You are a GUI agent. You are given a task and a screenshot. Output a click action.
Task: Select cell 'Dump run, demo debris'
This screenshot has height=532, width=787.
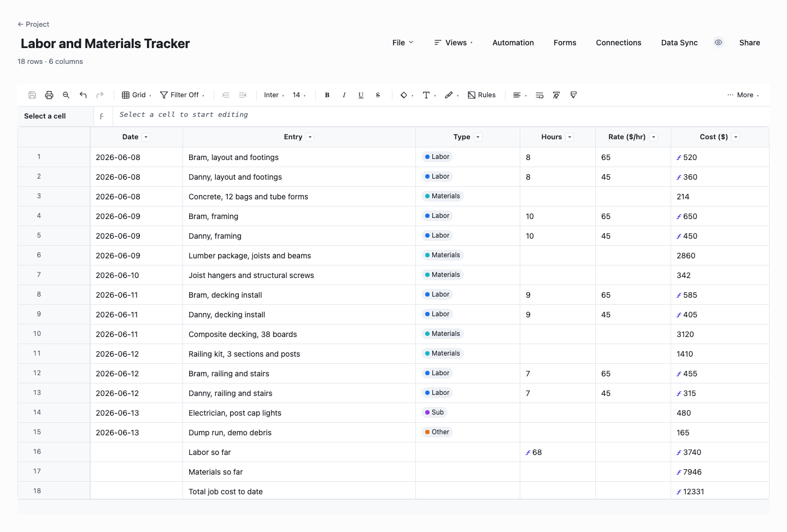[299, 433]
